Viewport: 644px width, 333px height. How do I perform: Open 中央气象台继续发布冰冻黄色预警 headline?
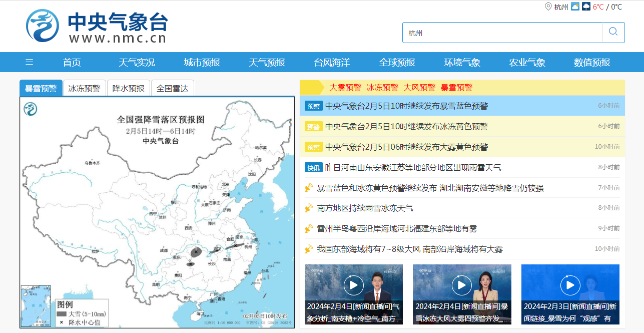pyautogui.click(x=406, y=127)
